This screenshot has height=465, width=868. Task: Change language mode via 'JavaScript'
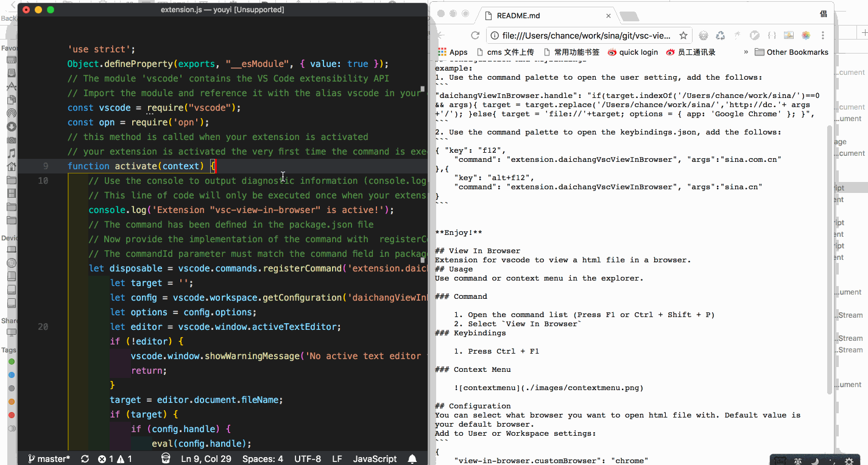tap(375, 459)
